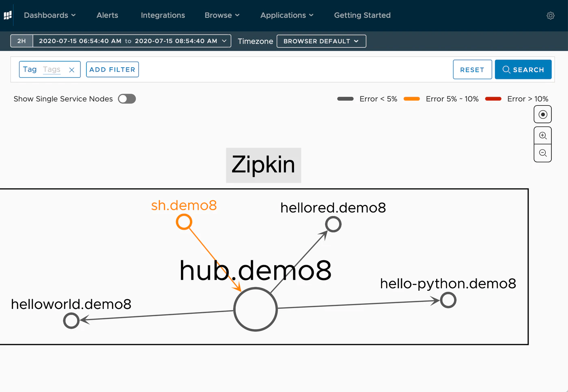Viewport: 568px width, 392px height.
Task: Zoom in on the service map
Action: [542, 135]
